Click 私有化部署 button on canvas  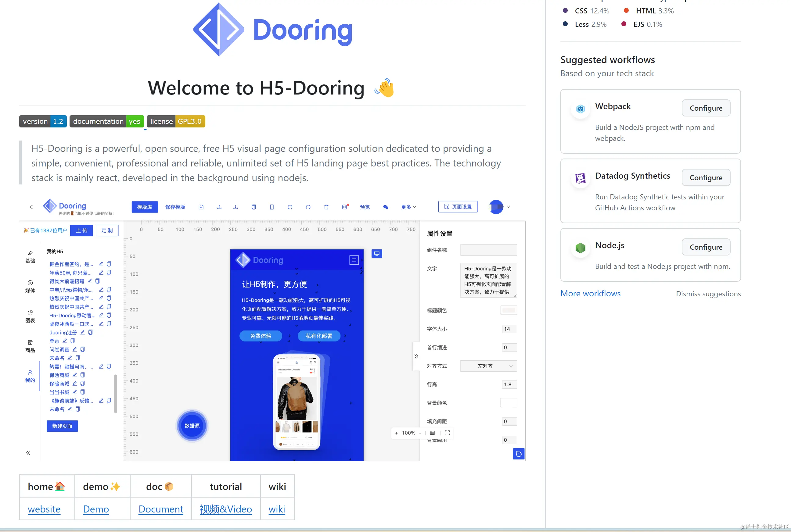coord(319,336)
